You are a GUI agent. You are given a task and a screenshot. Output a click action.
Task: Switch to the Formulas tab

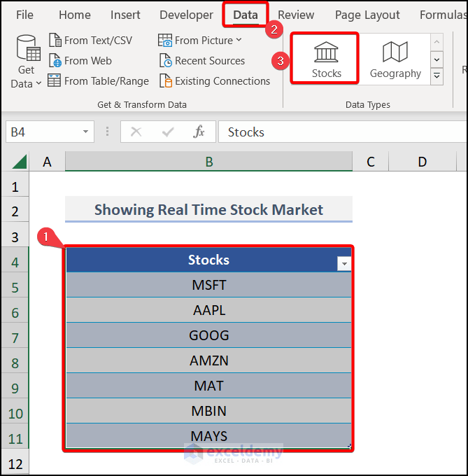coord(443,15)
